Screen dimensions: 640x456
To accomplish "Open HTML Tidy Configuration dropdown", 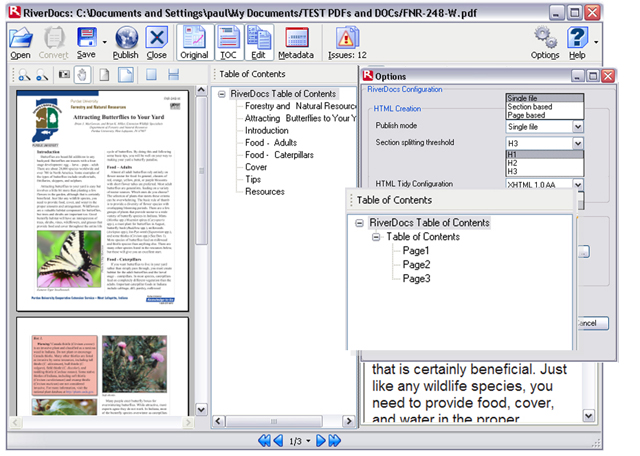I will pyautogui.click(x=578, y=185).
